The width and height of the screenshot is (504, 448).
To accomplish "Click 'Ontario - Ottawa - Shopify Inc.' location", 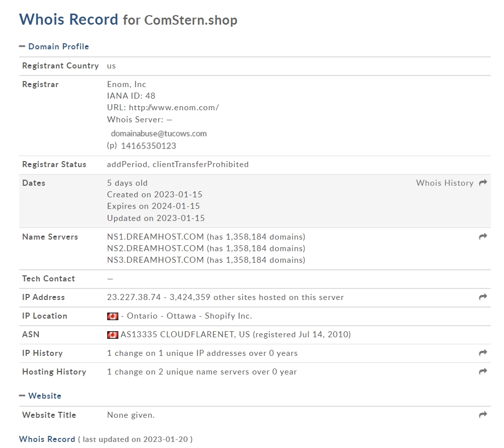I will tap(189, 316).
